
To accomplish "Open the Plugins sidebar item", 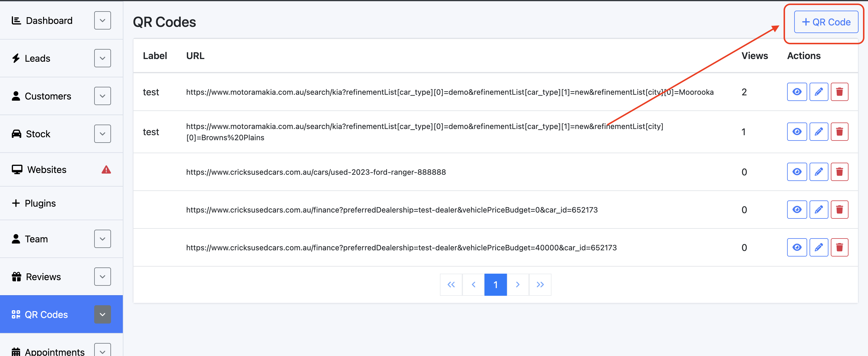I will coord(40,203).
